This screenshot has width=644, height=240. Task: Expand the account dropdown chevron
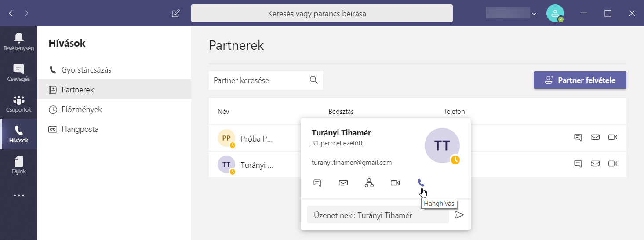click(x=534, y=14)
